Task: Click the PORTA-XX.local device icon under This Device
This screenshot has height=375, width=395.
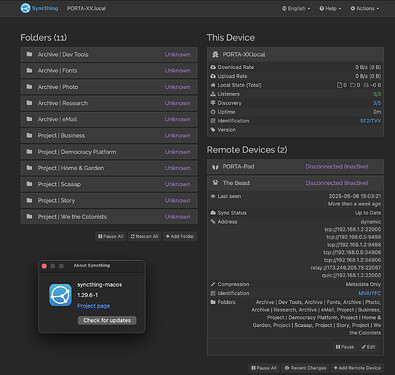Action: coord(215,54)
